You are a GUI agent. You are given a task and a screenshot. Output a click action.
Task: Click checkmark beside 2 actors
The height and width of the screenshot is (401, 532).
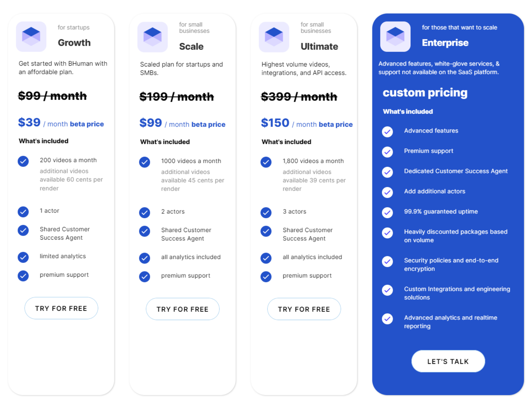(x=144, y=213)
